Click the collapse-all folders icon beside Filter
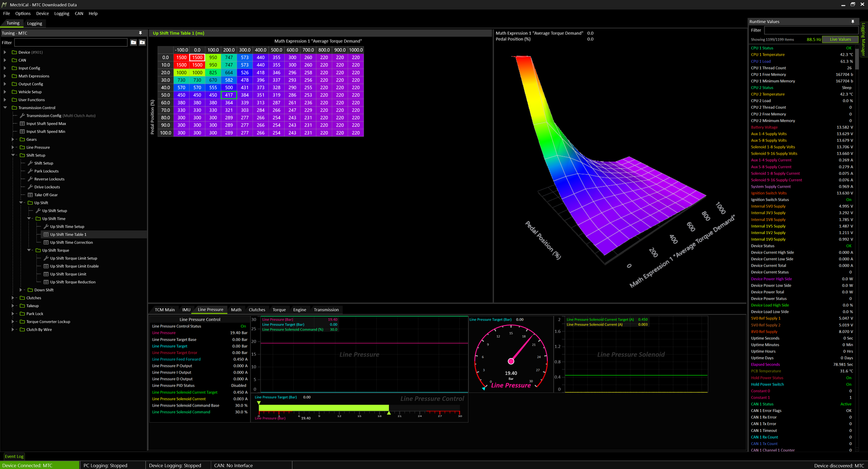Screen dimensions: 868x469 pyautogui.click(x=133, y=42)
